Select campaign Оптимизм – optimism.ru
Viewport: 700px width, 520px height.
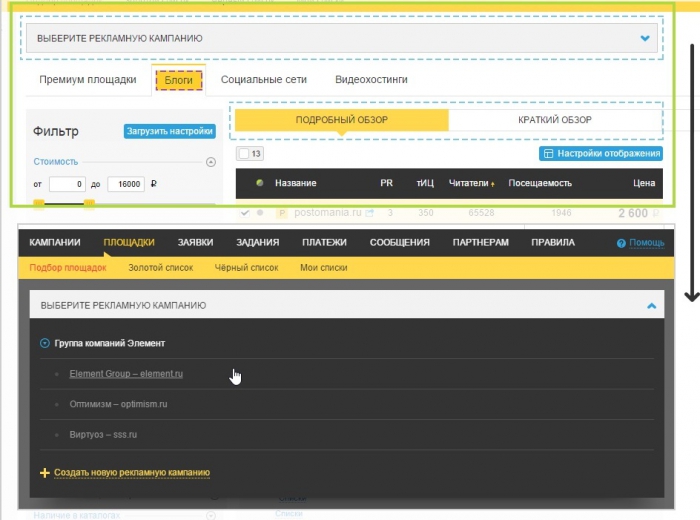coord(118,404)
